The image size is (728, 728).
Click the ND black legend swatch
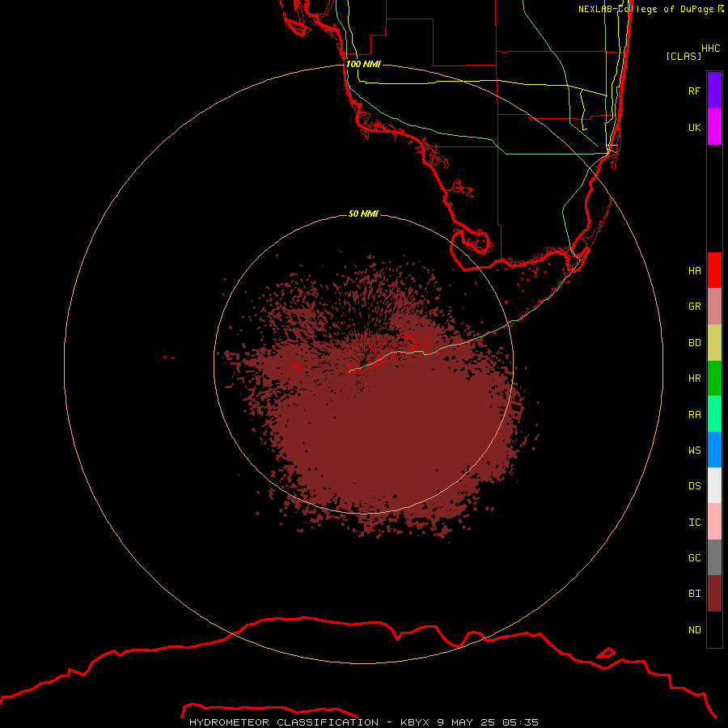(x=714, y=629)
